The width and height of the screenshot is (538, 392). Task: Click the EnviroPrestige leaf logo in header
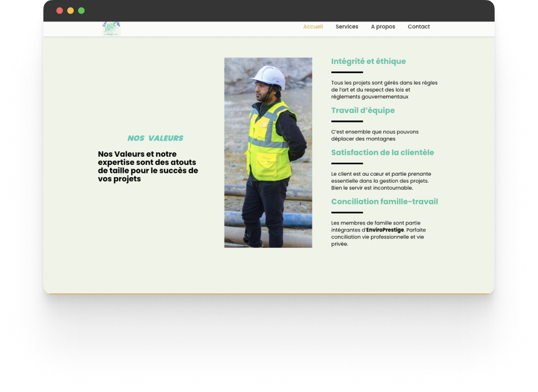(x=111, y=28)
